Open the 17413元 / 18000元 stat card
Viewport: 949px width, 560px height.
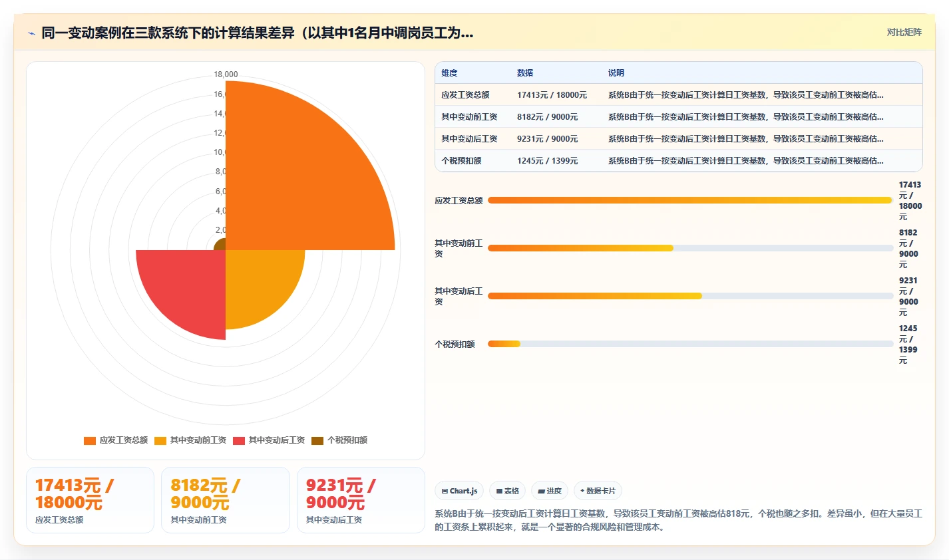[90, 500]
